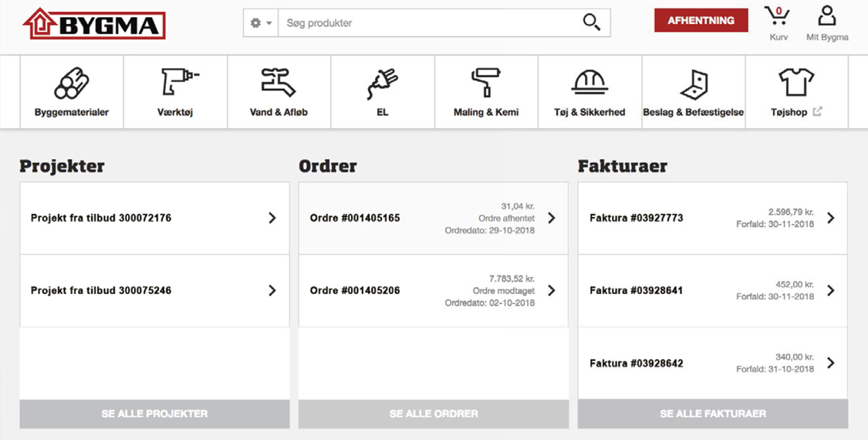
Task: Click SE ALLE FAKTURAER button
Action: [x=712, y=414]
